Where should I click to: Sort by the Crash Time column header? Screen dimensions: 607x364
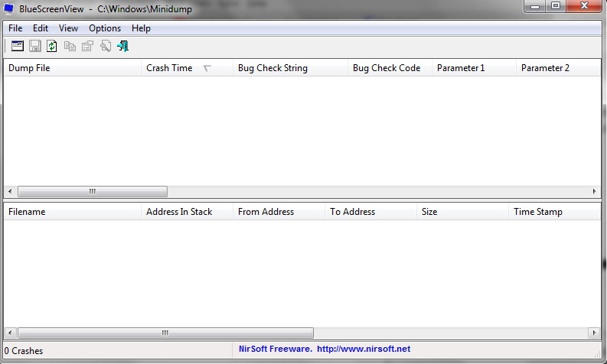[x=187, y=68]
